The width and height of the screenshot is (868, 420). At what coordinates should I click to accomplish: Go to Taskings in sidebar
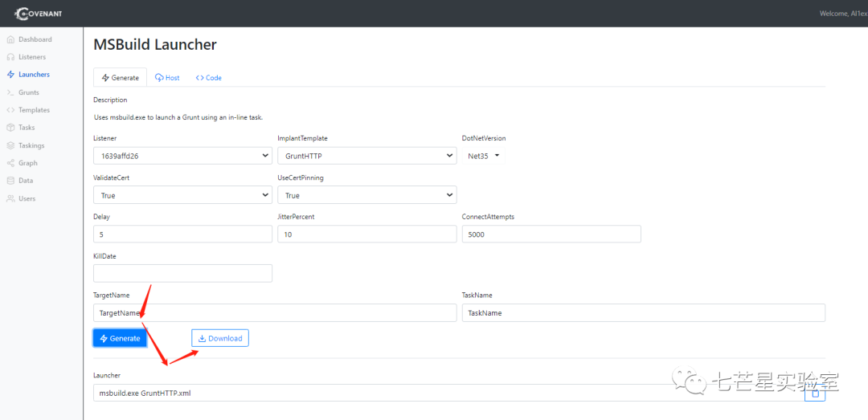[31, 145]
